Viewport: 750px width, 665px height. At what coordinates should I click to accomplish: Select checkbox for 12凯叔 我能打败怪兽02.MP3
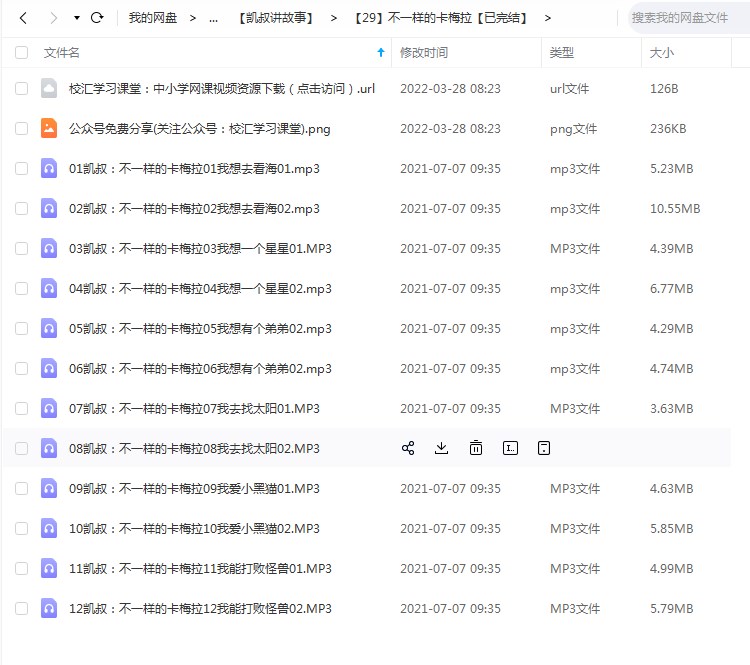click(22, 609)
